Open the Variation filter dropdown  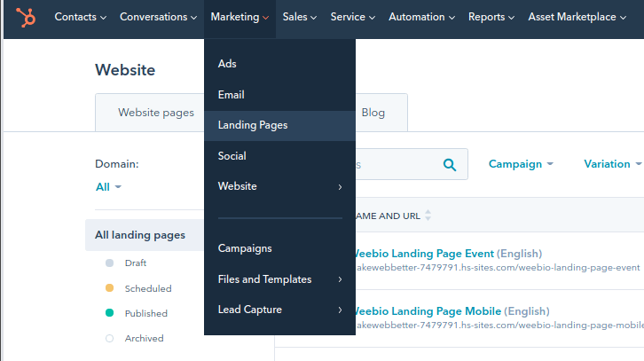click(612, 164)
